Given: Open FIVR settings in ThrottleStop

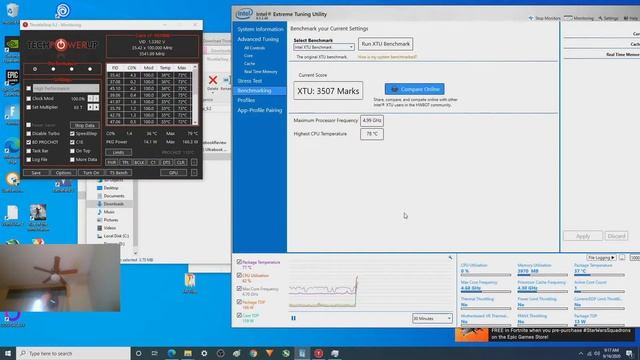Looking at the screenshot, I should tap(111, 162).
